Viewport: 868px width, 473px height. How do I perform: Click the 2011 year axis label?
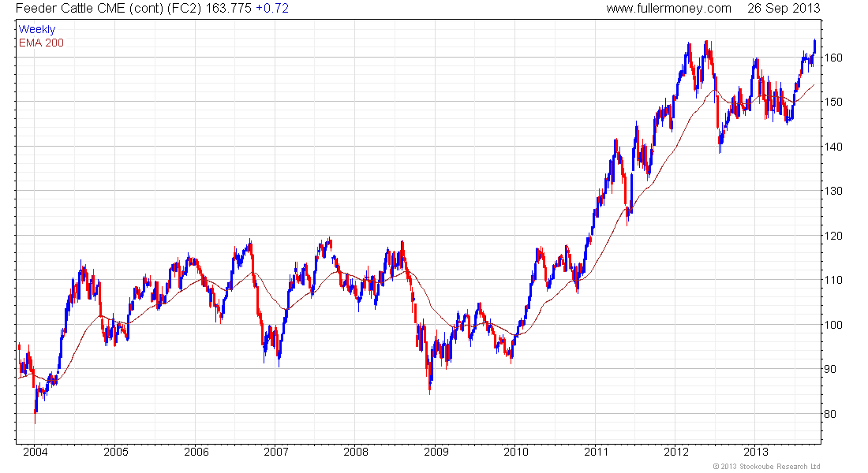pos(597,452)
